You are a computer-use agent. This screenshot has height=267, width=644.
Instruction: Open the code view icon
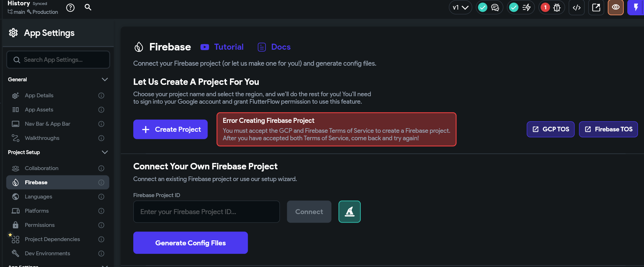[577, 7]
